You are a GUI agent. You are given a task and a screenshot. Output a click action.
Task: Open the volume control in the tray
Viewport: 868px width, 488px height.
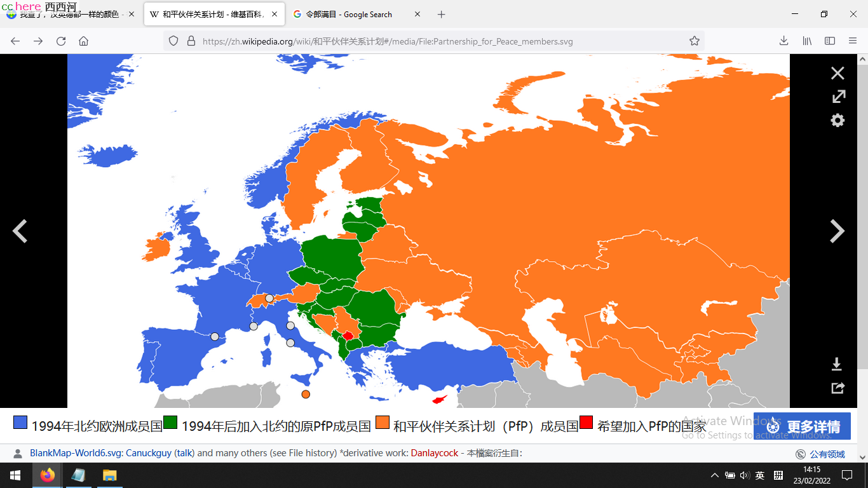click(745, 475)
